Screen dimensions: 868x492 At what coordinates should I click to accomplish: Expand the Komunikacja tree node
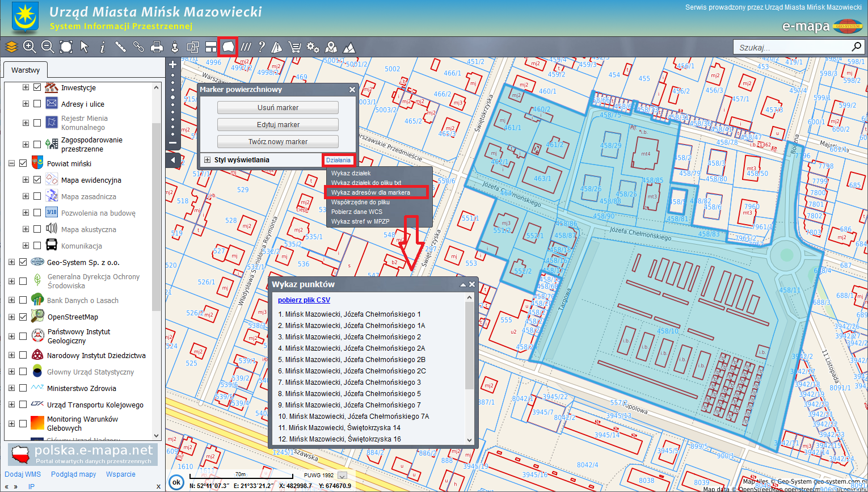pyautogui.click(x=26, y=246)
